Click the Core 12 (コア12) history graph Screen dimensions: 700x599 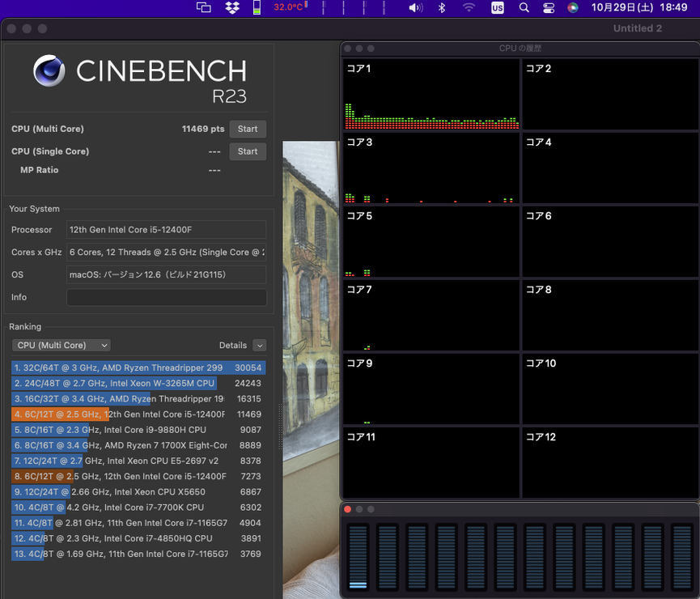[610, 463]
